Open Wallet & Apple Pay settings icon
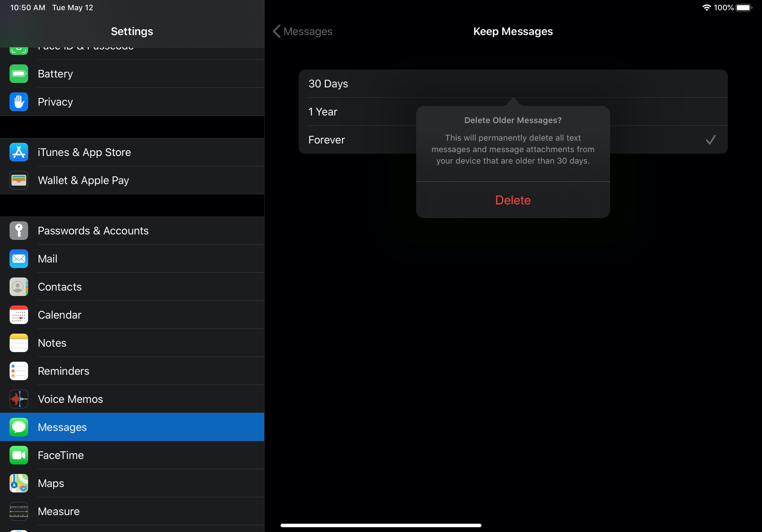 19,180
